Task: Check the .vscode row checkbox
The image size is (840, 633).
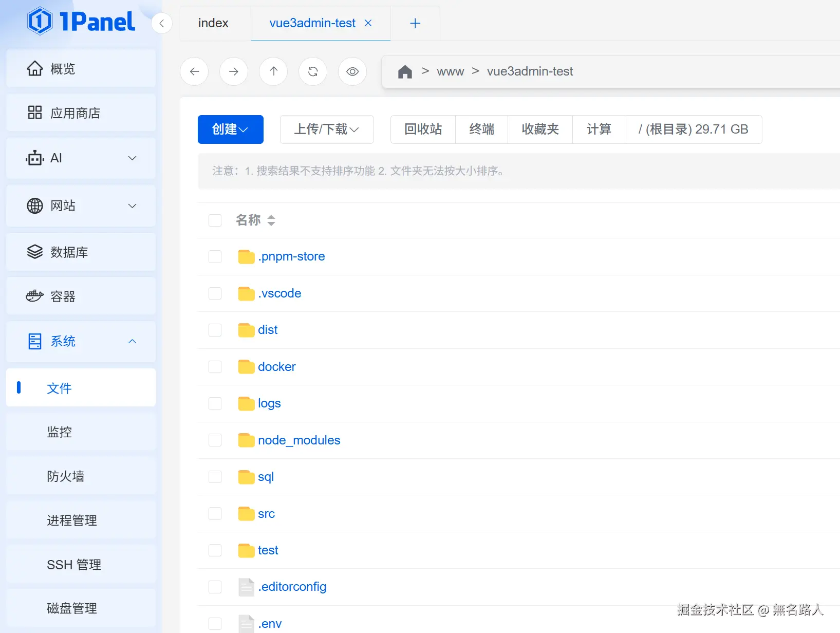Action: coord(215,293)
